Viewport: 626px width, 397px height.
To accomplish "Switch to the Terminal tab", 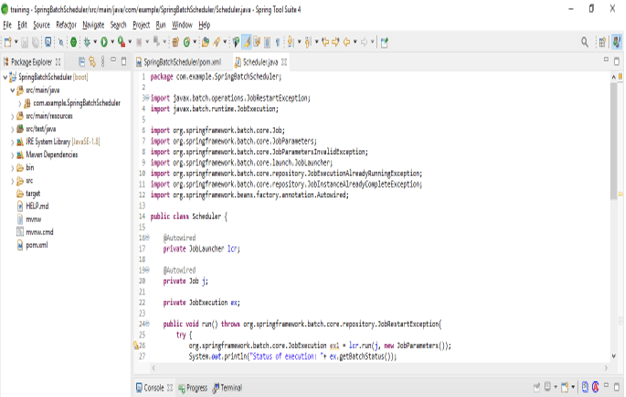I will pyautogui.click(x=228, y=387).
